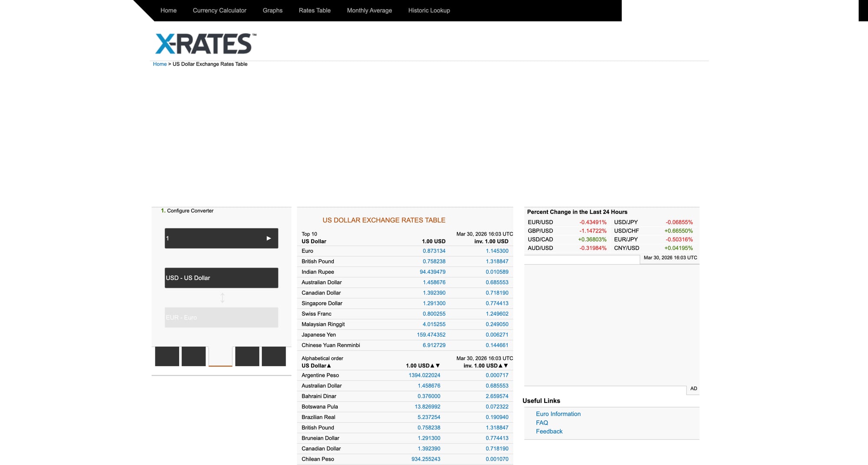Open the Graphs menu item
Image resolution: width=868 pixels, height=465 pixels.
point(273,10)
